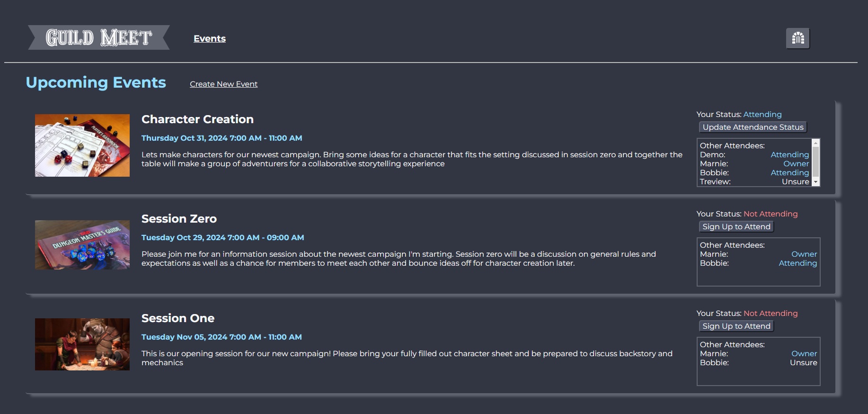
Task: Click the Dungeon Master's Guide thumbnail image
Action: (x=82, y=245)
